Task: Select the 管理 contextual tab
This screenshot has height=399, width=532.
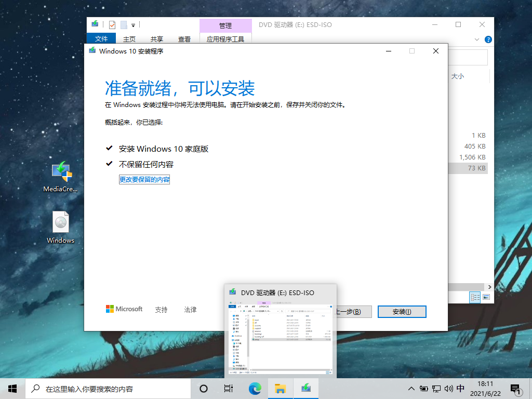Action: (x=225, y=25)
